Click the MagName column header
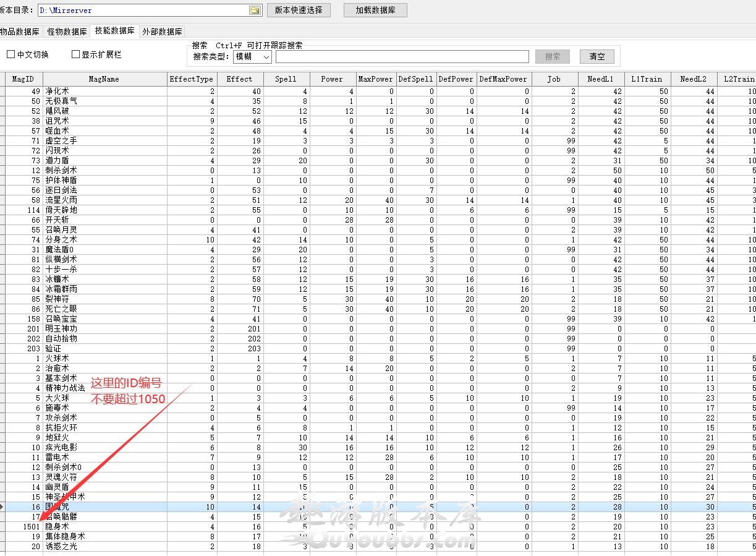The image size is (756, 556). click(x=104, y=79)
